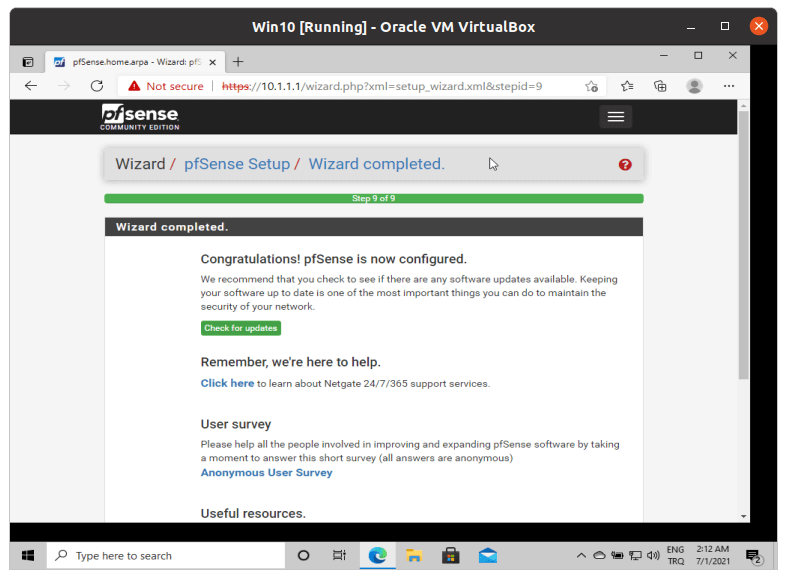
Task: Open the Anonymous User Survey link
Action: [266, 473]
